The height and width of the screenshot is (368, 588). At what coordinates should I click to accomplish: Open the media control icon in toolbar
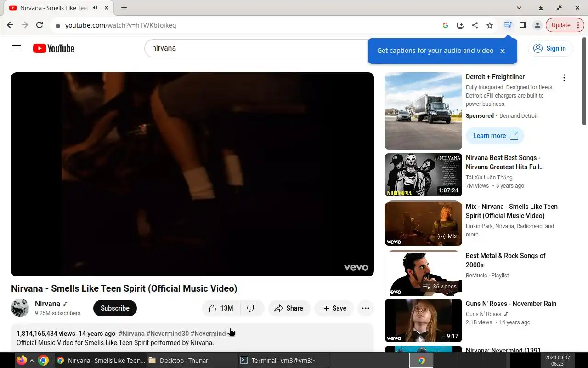[508, 25]
